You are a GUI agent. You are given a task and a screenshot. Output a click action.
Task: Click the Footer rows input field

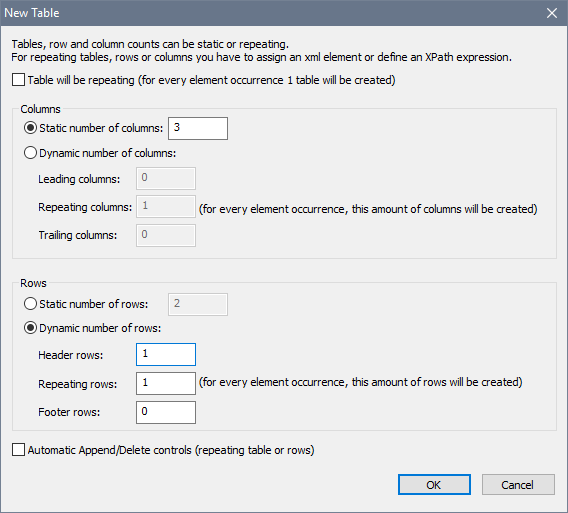(x=166, y=412)
